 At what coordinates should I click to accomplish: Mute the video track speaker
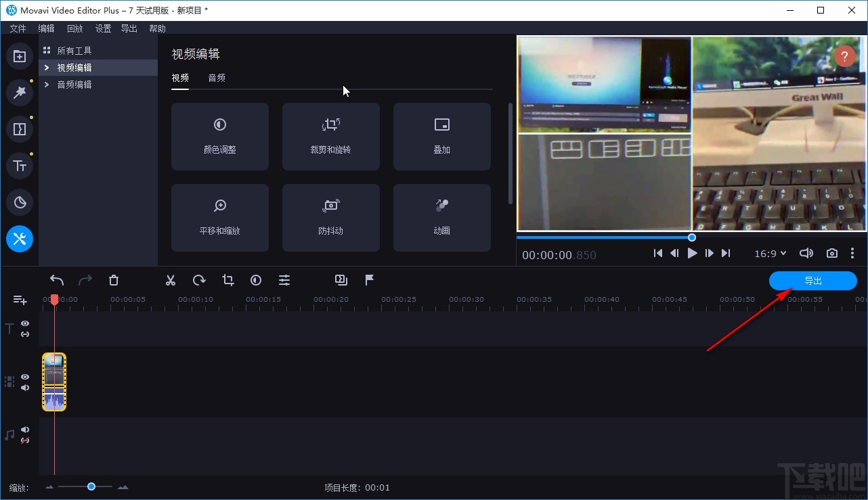(25, 388)
